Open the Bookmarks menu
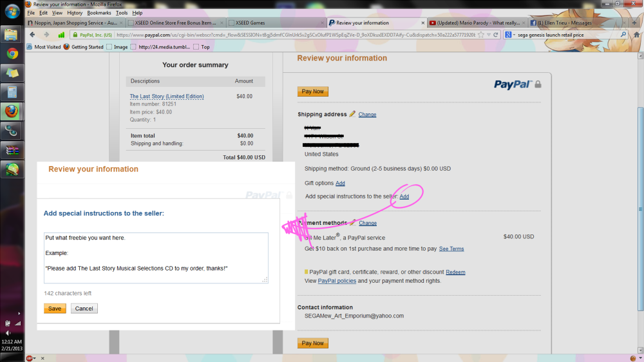The image size is (644, 362). coord(99,13)
